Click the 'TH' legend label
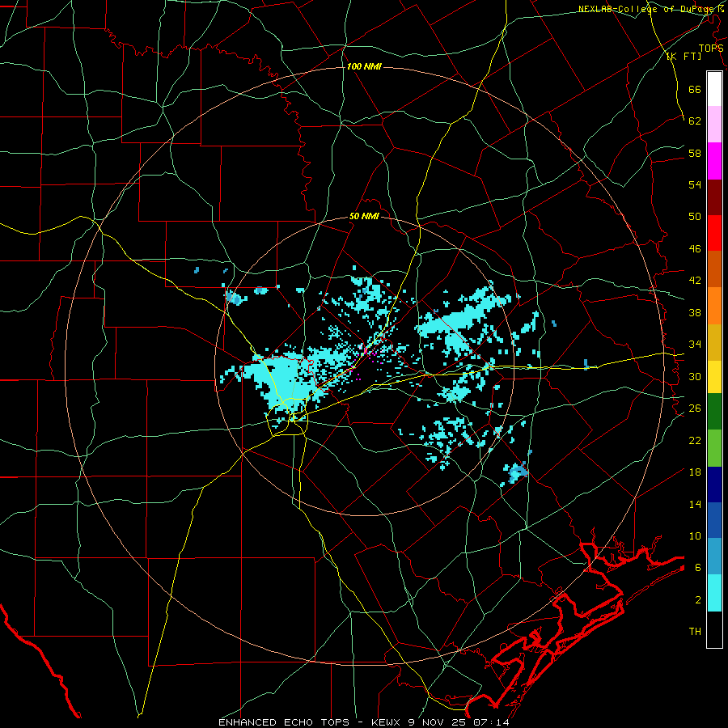Image resolution: width=728 pixels, height=728 pixels. pos(695,632)
